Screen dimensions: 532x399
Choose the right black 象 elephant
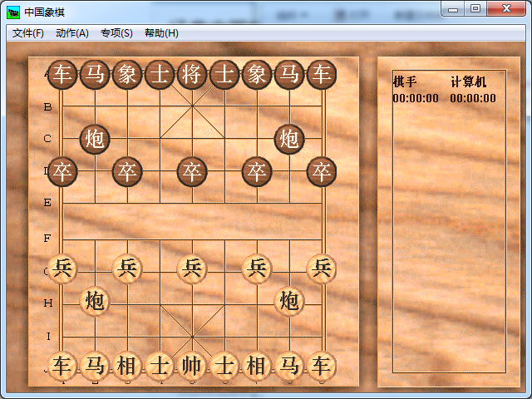(x=257, y=75)
